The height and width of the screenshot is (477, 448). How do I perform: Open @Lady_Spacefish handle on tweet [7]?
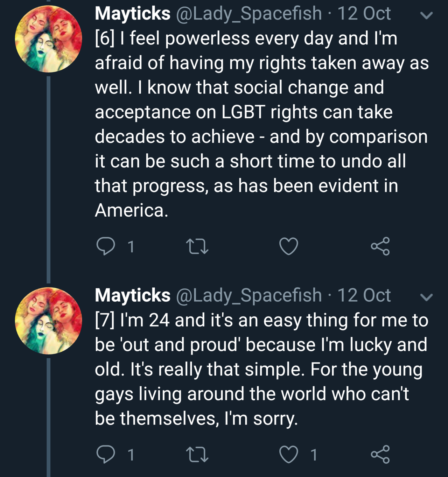tap(248, 295)
